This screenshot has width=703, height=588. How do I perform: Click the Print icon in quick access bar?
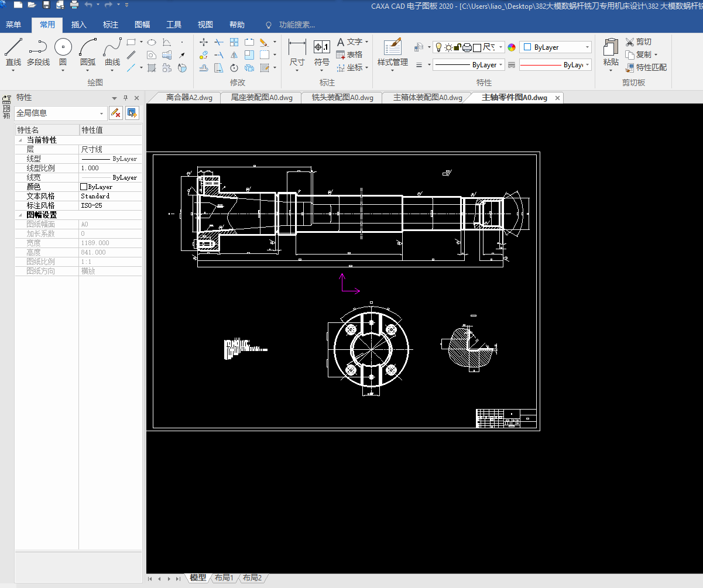tap(74, 5)
